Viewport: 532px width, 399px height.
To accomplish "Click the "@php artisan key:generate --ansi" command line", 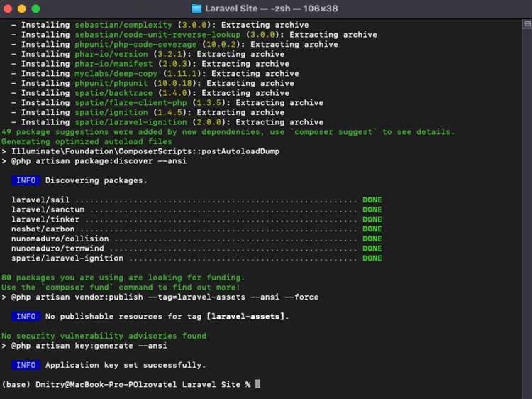I will [x=89, y=346].
